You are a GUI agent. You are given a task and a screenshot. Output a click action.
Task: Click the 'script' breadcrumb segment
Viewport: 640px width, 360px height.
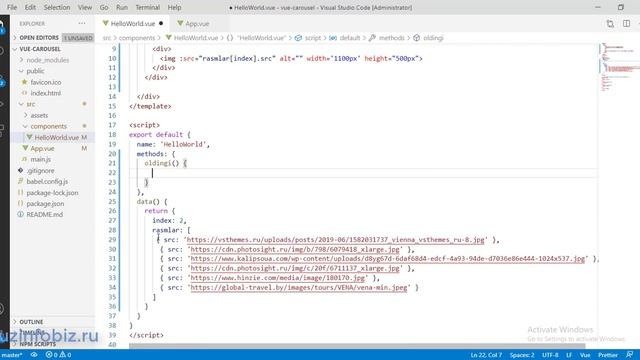[313, 38]
